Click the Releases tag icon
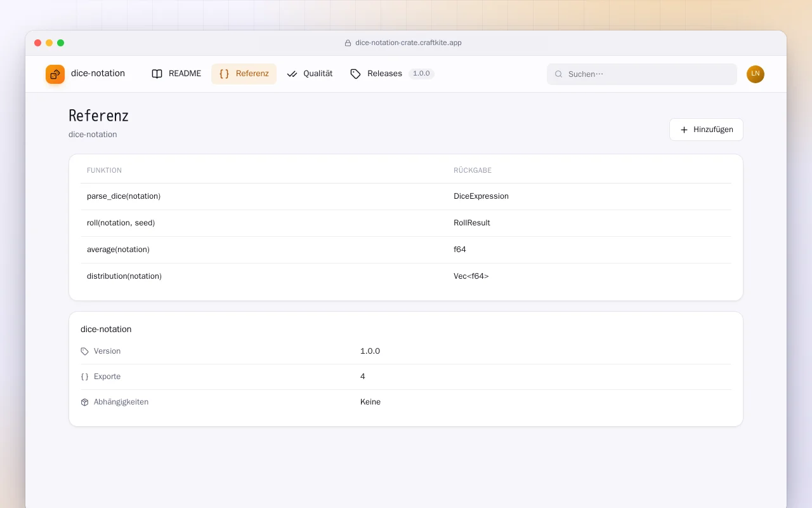The width and height of the screenshot is (812, 508). pyautogui.click(x=356, y=74)
